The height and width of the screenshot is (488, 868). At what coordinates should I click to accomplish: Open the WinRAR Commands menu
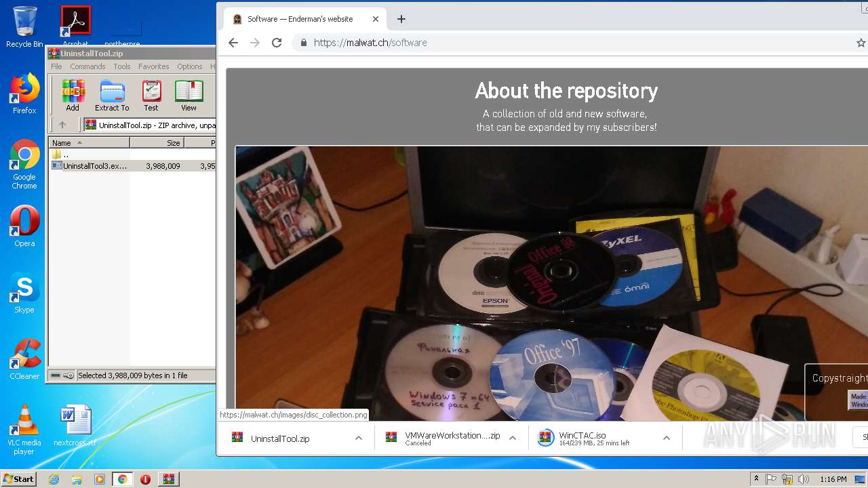pyautogui.click(x=87, y=66)
